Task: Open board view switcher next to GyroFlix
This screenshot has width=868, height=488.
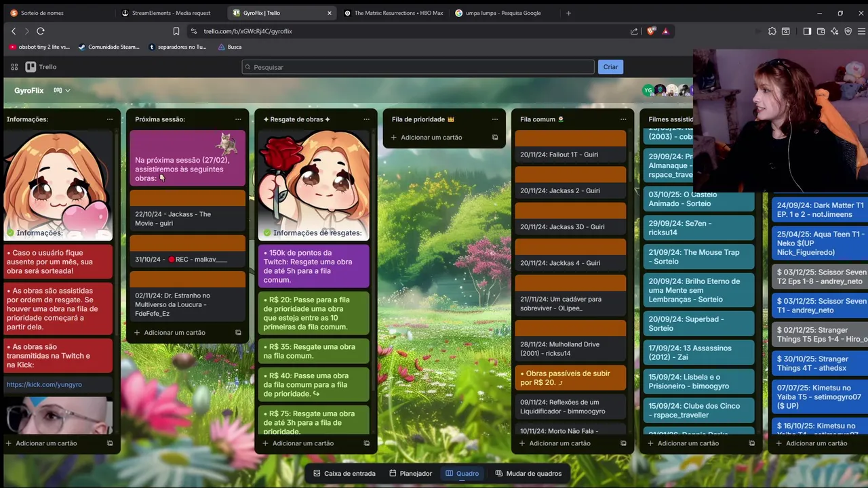Action: [62, 90]
